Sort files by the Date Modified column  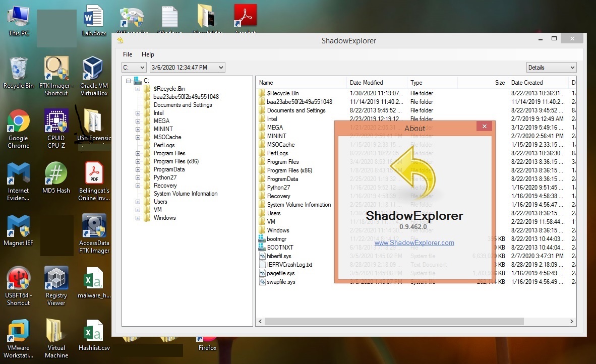(x=366, y=82)
